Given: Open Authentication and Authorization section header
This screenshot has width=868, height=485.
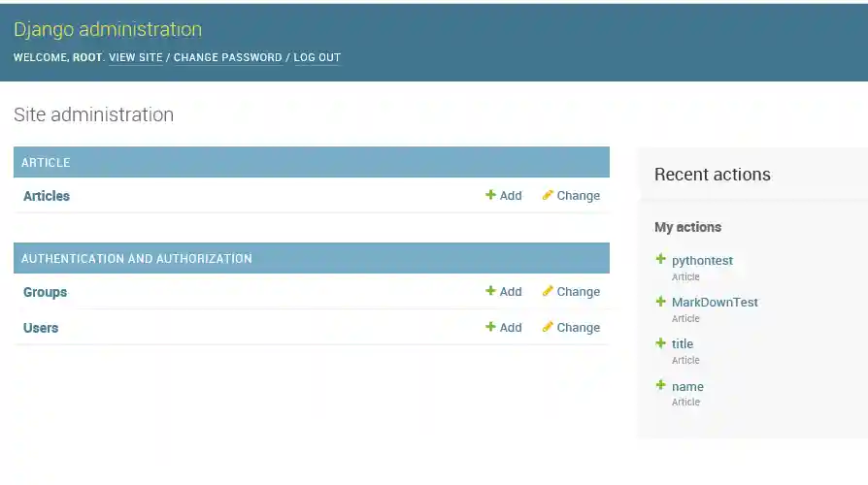Looking at the screenshot, I should pyautogui.click(x=137, y=259).
